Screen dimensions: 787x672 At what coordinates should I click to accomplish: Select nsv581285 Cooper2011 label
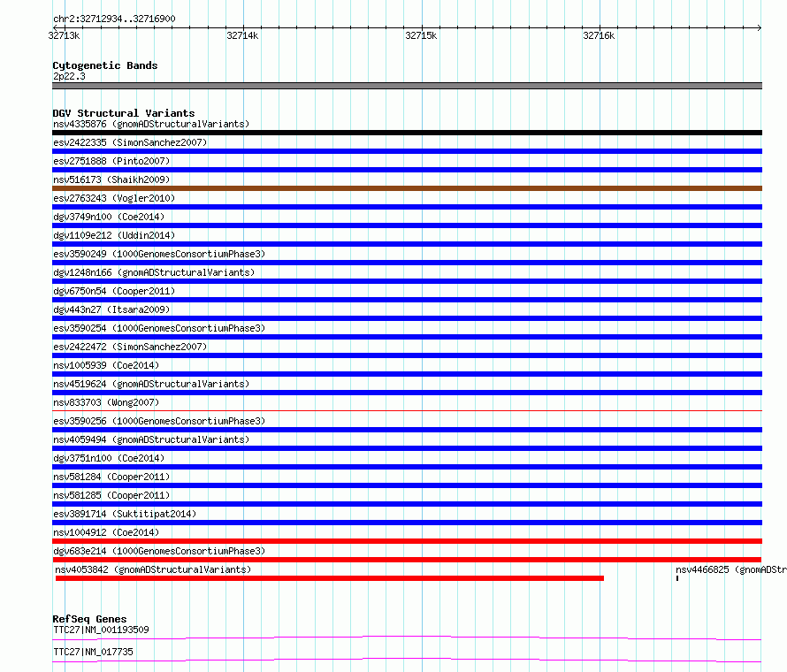click(111, 495)
